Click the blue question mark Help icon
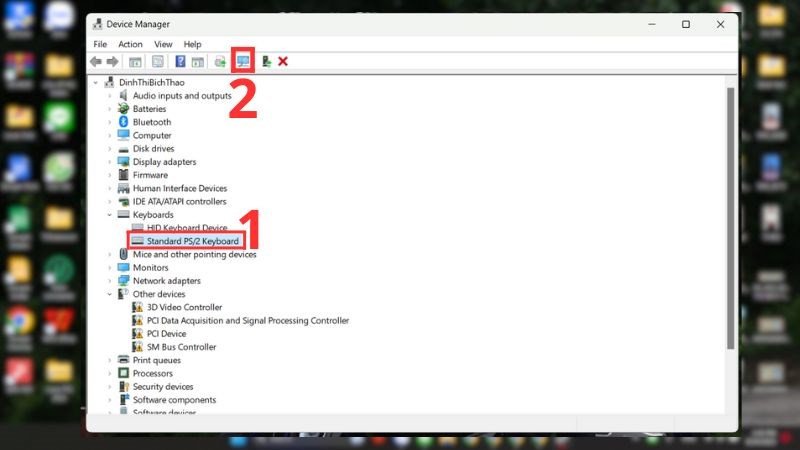The height and width of the screenshot is (450, 800). click(181, 62)
